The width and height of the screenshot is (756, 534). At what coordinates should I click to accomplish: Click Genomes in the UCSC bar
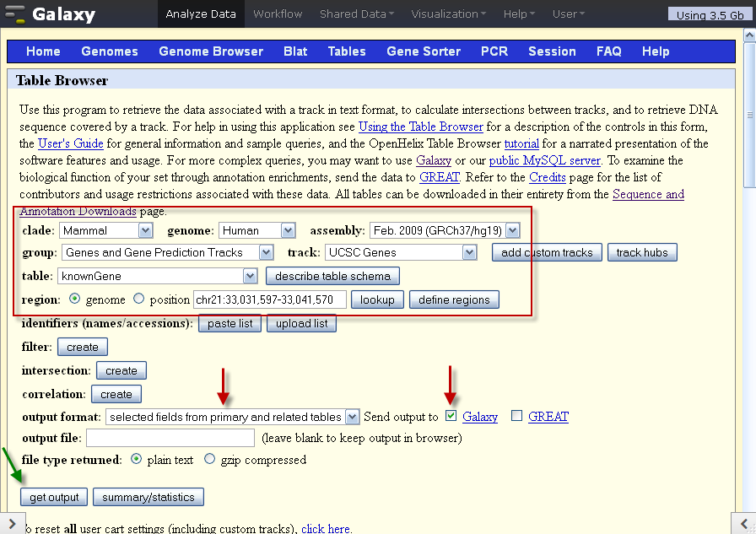point(110,51)
